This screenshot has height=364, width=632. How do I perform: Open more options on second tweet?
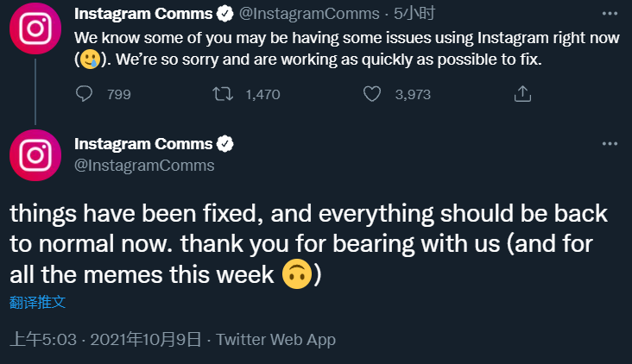(609, 142)
